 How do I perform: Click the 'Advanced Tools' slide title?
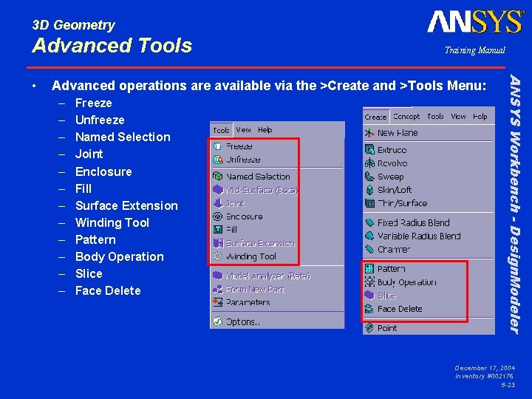click(112, 45)
